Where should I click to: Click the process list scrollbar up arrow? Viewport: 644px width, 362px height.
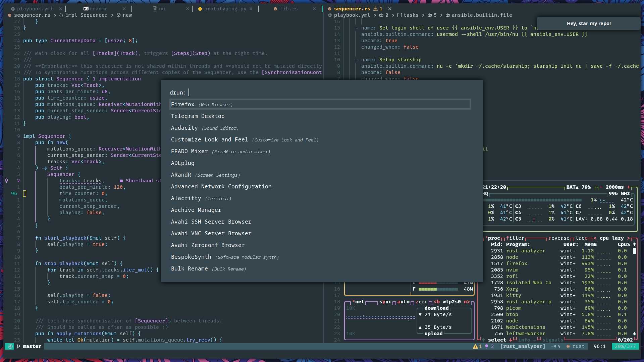click(634, 244)
